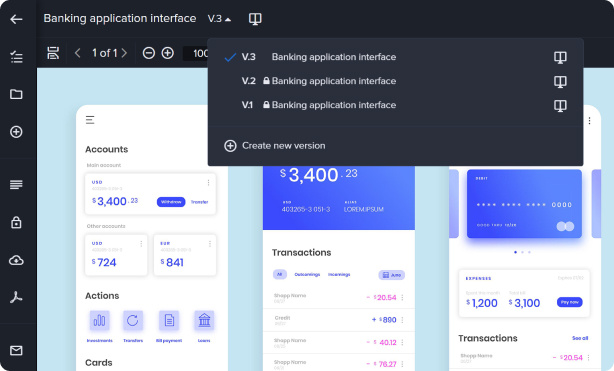Go to next page arrow
614x371 pixels.
pyautogui.click(x=124, y=53)
